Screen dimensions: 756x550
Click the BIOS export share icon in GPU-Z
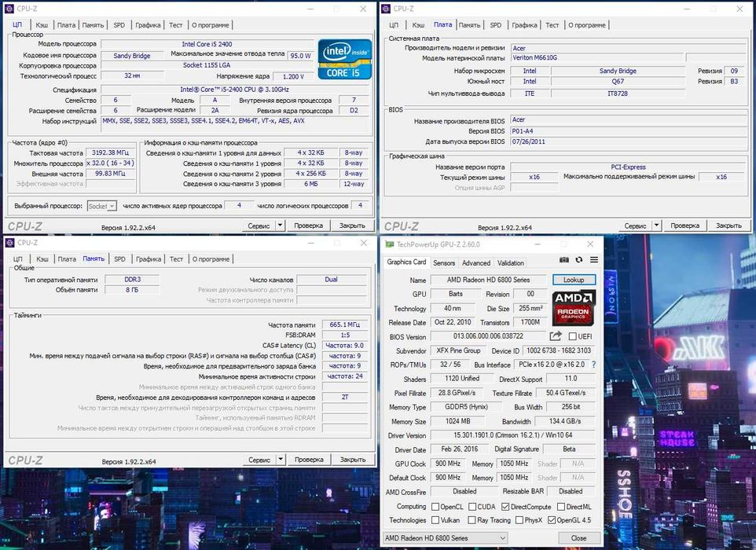pyautogui.click(x=556, y=336)
